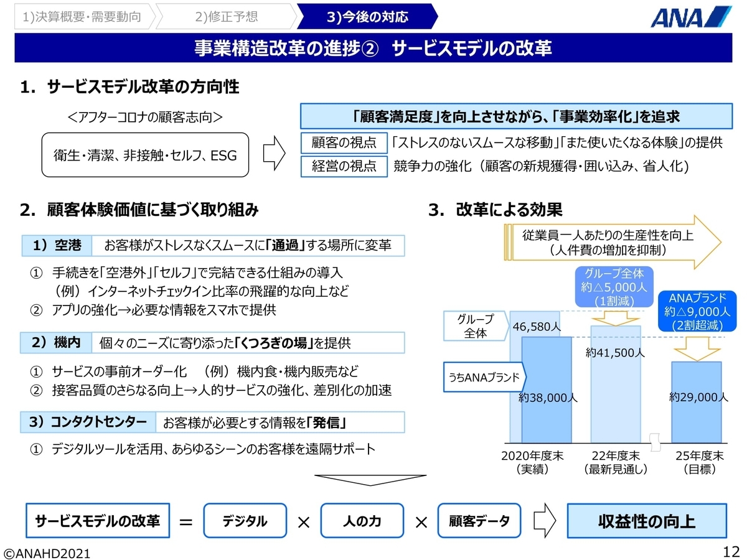Select the 3)今後の対応 step
Image resolution: width=747 pixels, height=560 pixels.
[367, 17]
